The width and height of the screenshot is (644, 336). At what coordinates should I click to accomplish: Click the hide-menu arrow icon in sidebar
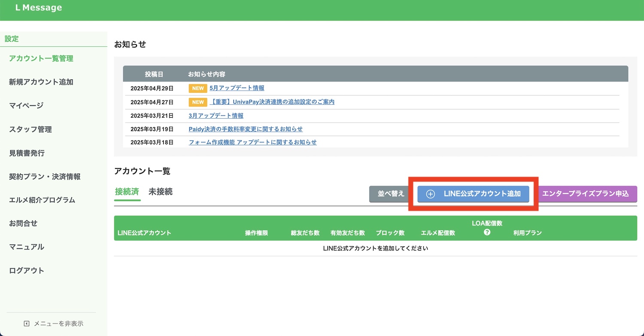click(27, 324)
